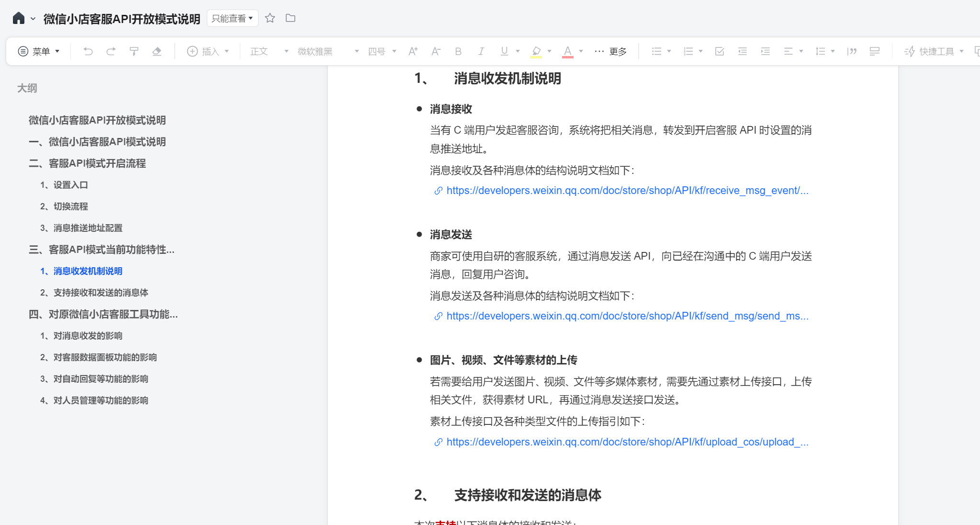This screenshot has width=980, height=525.
Task: Open the 微软雅黑 font dropdown
Action: pyautogui.click(x=328, y=51)
